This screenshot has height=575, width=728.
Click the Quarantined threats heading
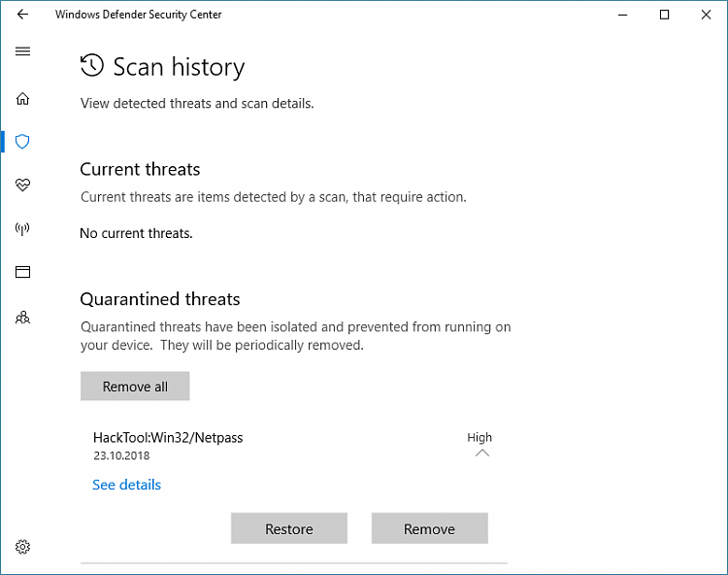[160, 299]
